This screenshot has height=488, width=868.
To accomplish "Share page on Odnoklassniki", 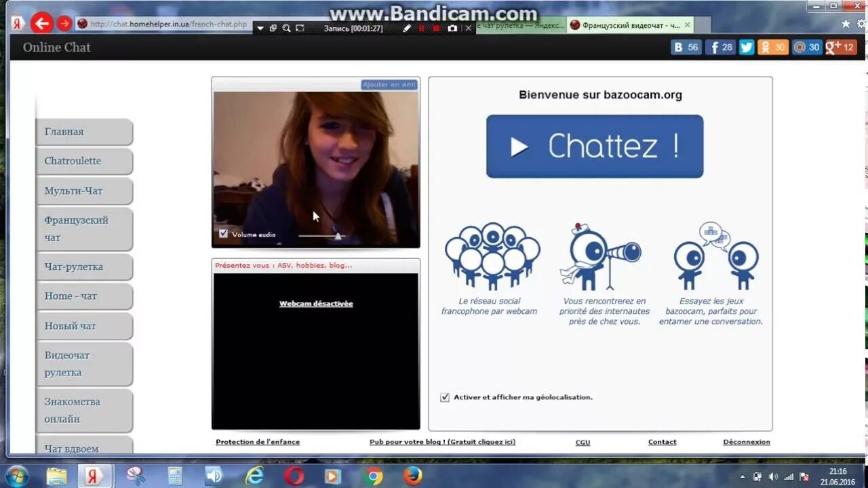I will point(773,47).
